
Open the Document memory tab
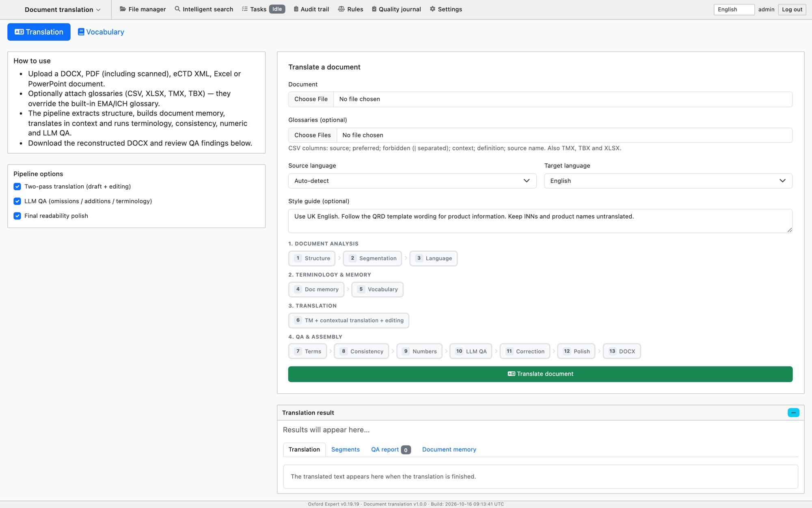pos(449,449)
